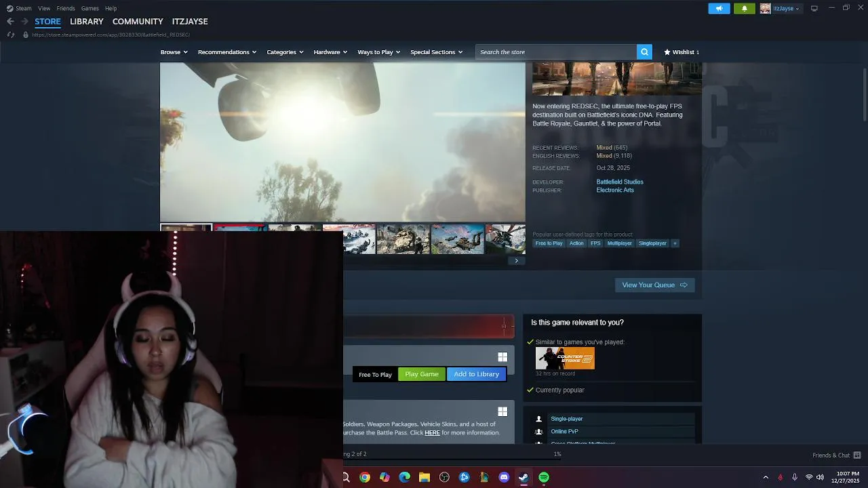
Task: Switch to the LIBRARY tab
Action: (87, 22)
